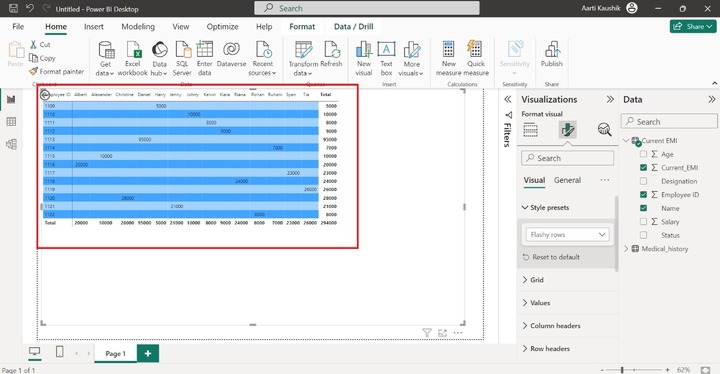Refresh the data
The height and width of the screenshot is (374, 720).
tap(332, 54)
